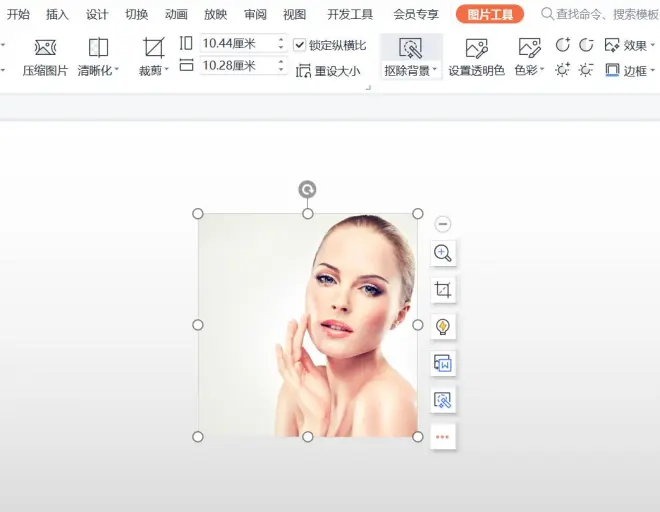Click the Set Transparent Color (设置透明色) icon

coord(476,48)
